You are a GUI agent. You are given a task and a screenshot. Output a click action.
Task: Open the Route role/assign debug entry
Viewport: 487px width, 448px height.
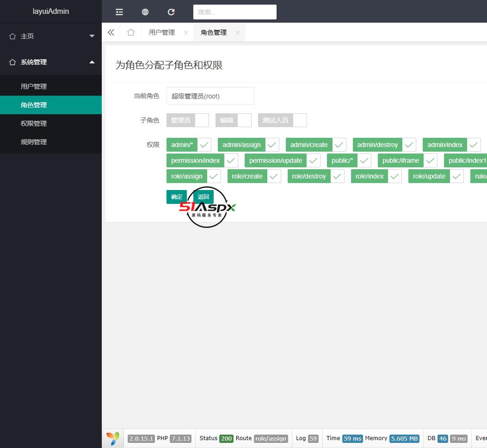tap(262, 438)
